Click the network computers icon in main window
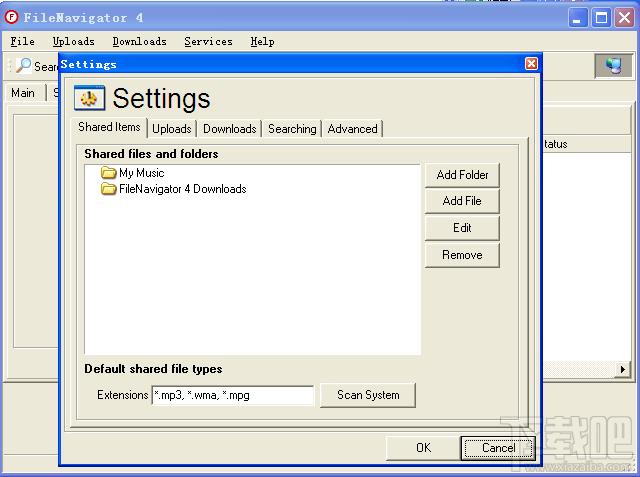Viewport: 640px width, 477px height. click(x=613, y=65)
